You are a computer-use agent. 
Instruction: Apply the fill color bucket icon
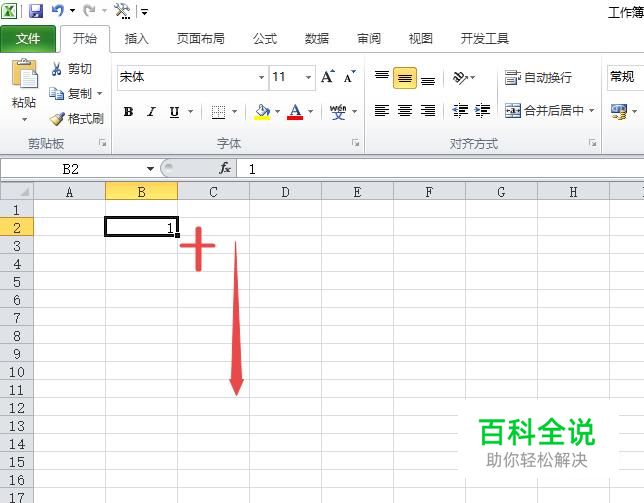pyautogui.click(x=262, y=111)
